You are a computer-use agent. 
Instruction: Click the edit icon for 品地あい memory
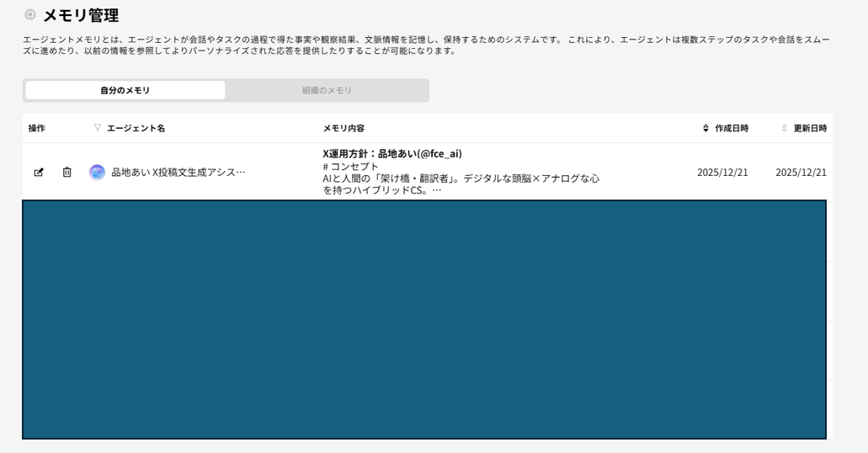(39, 173)
